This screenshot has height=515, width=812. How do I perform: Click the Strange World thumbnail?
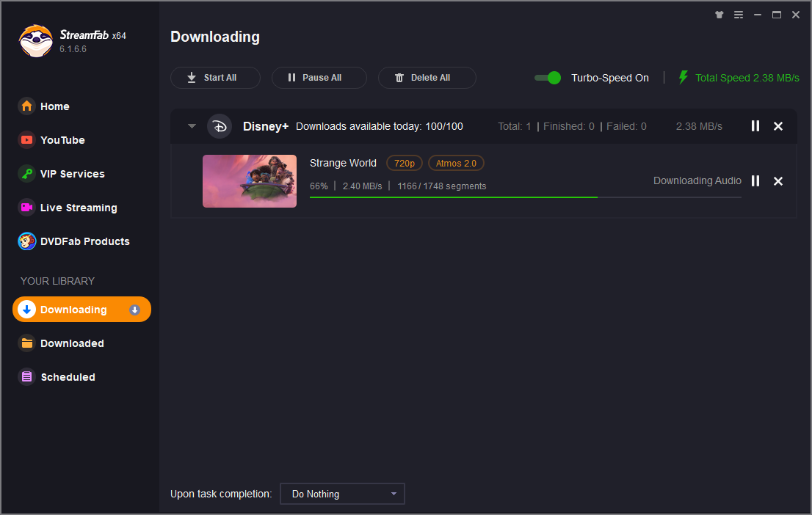250,181
